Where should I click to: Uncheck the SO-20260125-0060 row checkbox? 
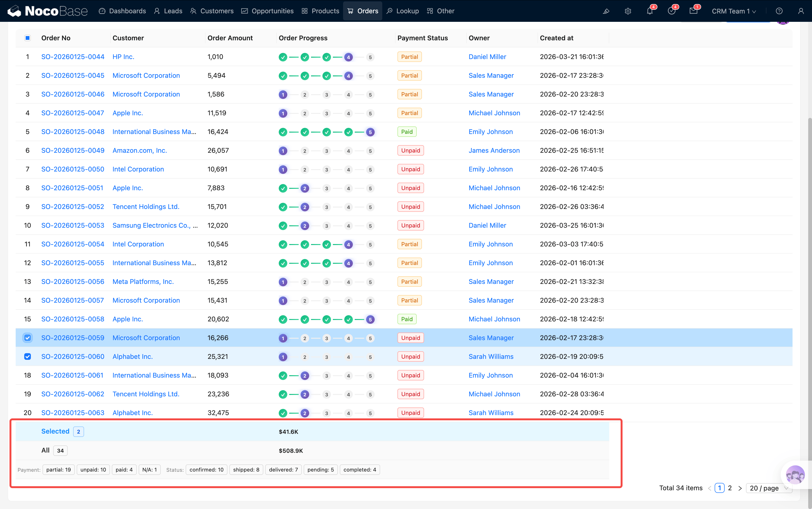28,356
